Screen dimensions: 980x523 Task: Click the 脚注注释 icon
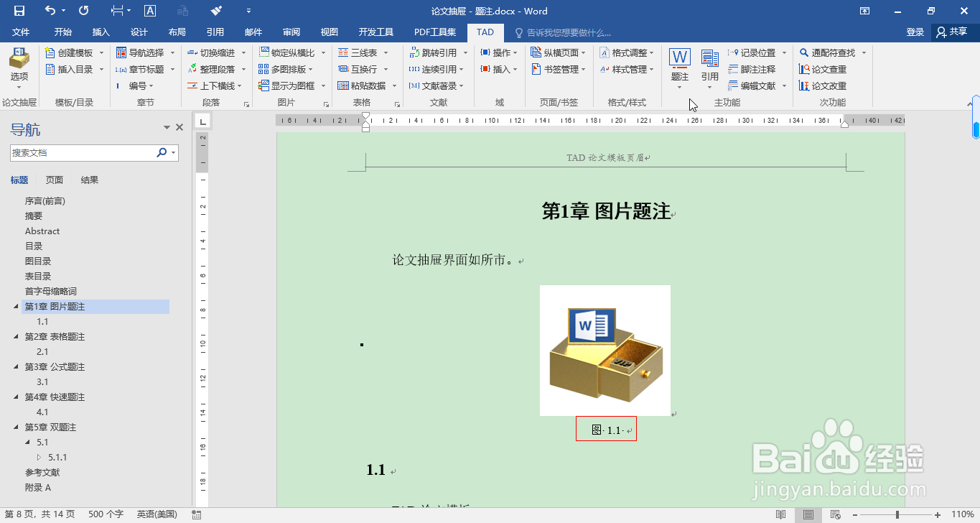pos(733,70)
